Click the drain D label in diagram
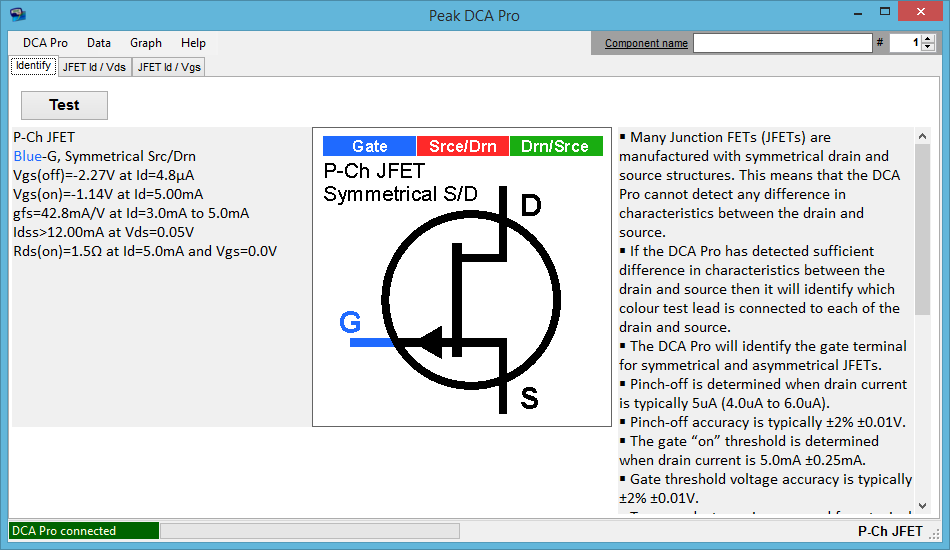The width and height of the screenshot is (950, 550). tap(531, 205)
